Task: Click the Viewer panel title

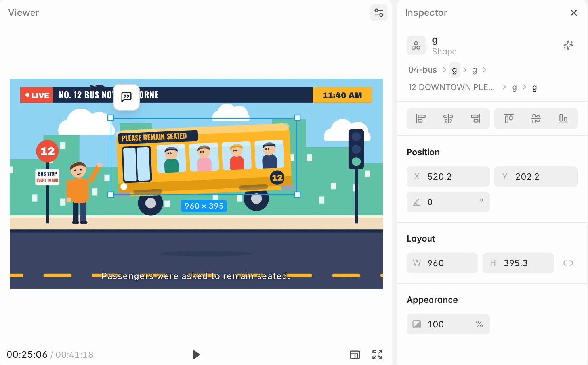Action: click(x=23, y=13)
